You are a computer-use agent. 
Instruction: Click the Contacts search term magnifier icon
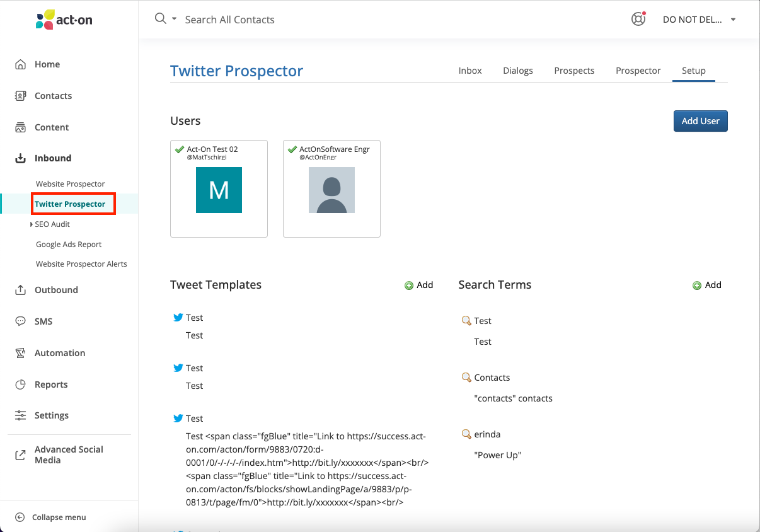click(x=466, y=378)
